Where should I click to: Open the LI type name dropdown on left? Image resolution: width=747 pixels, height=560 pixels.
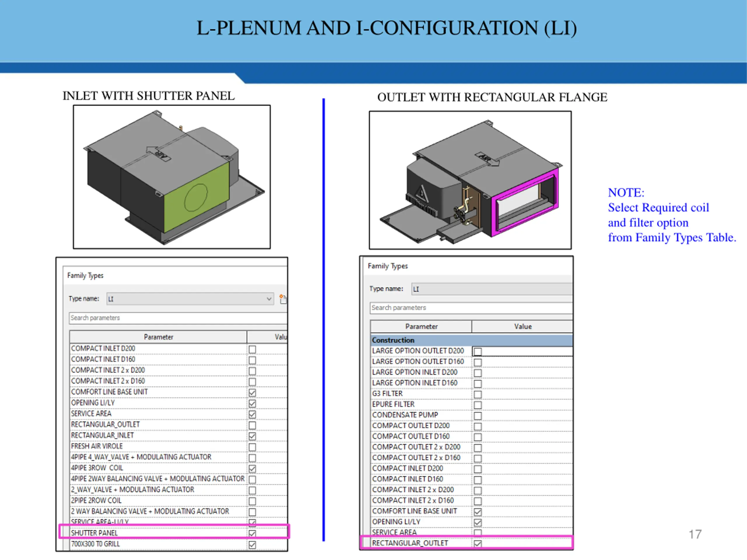click(269, 299)
